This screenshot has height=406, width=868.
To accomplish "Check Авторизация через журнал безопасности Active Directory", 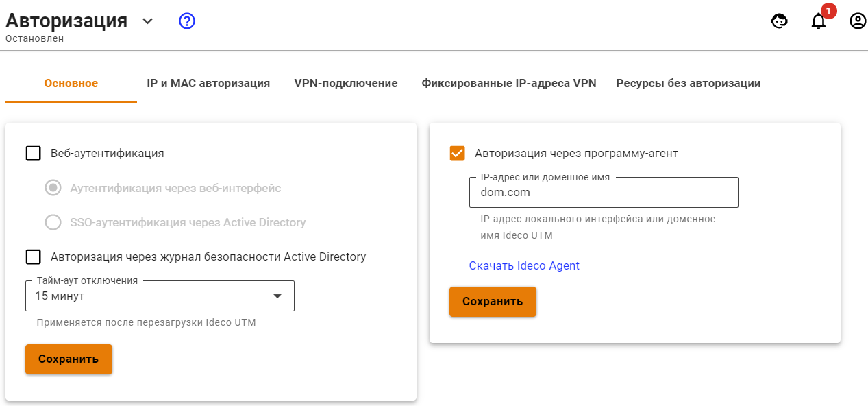I will pyautogui.click(x=34, y=256).
